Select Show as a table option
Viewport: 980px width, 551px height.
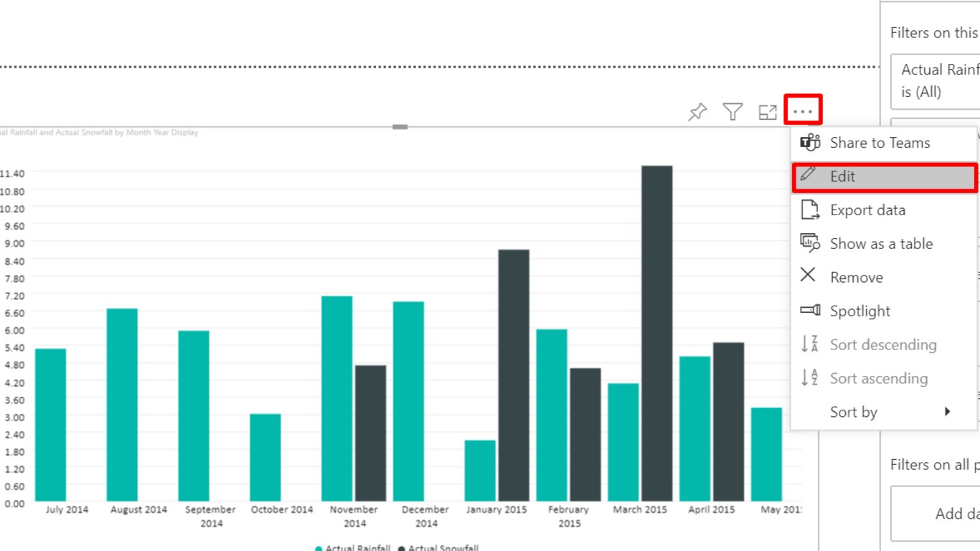tap(884, 244)
